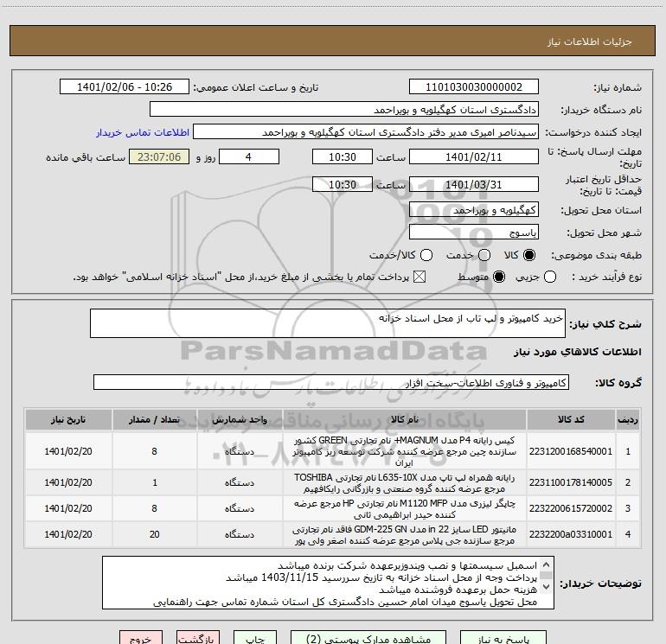The width and height of the screenshot is (666, 644).
Task: Click request creator name field
Action: click(x=366, y=131)
